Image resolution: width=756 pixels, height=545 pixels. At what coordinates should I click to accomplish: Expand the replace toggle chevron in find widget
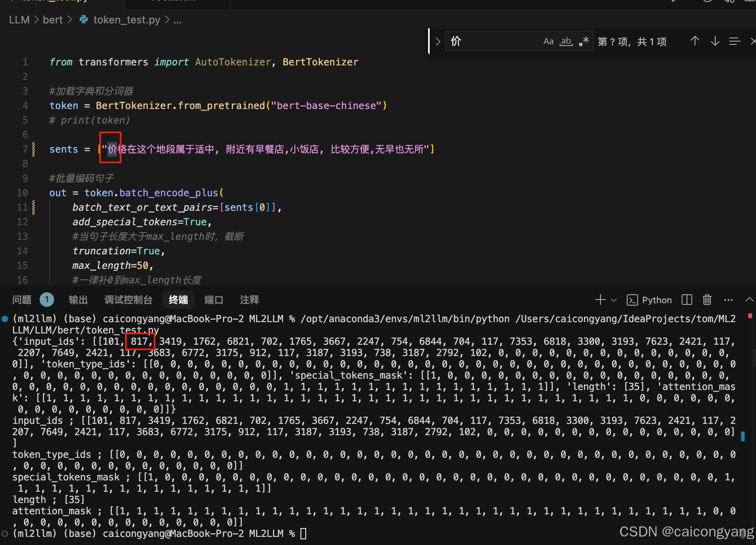pyautogui.click(x=438, y=41)
